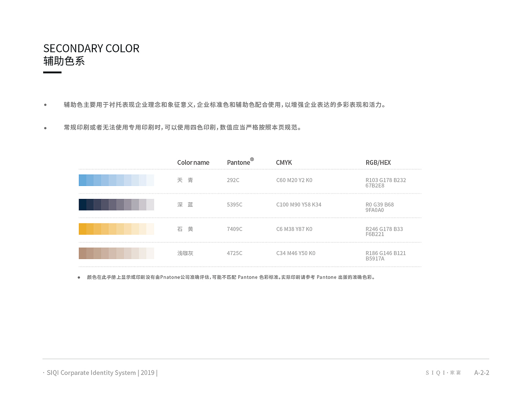Click CMYK value C60 M20 Y2 K0
Image resolution: width=532 pixels, height=404 pixels.
[294, 180]
